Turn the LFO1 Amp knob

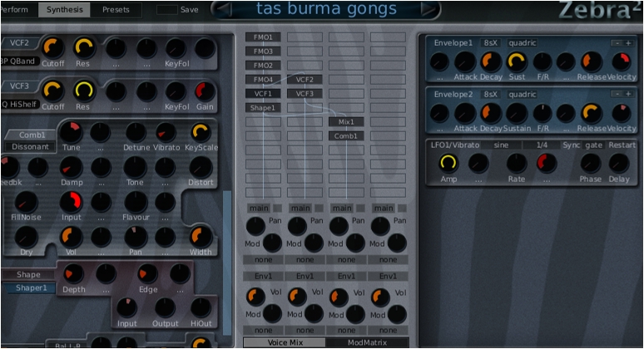pyautogui.click(x=448, y=163)
